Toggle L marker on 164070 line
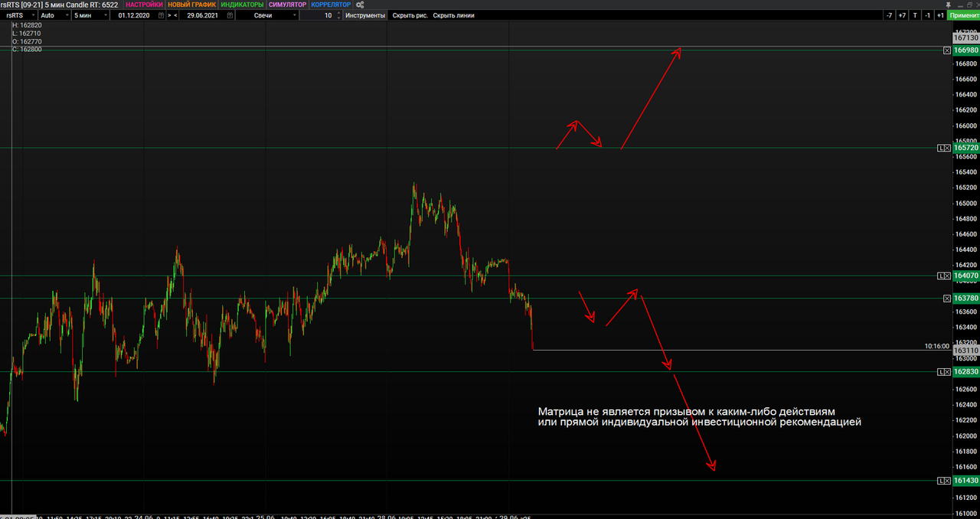This screenshot has height=519, width=980. tap(940, 276)
